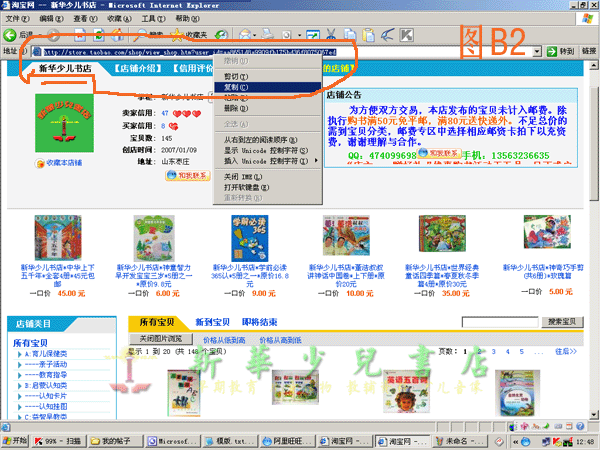
Task: Open the 编辑 menu
Action: click(51, 18)
